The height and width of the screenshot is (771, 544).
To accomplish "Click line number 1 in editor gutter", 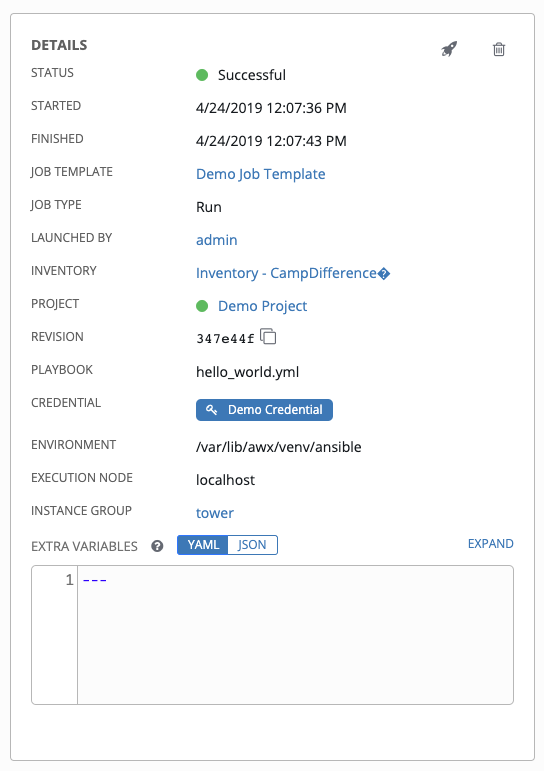I will 69,580.
